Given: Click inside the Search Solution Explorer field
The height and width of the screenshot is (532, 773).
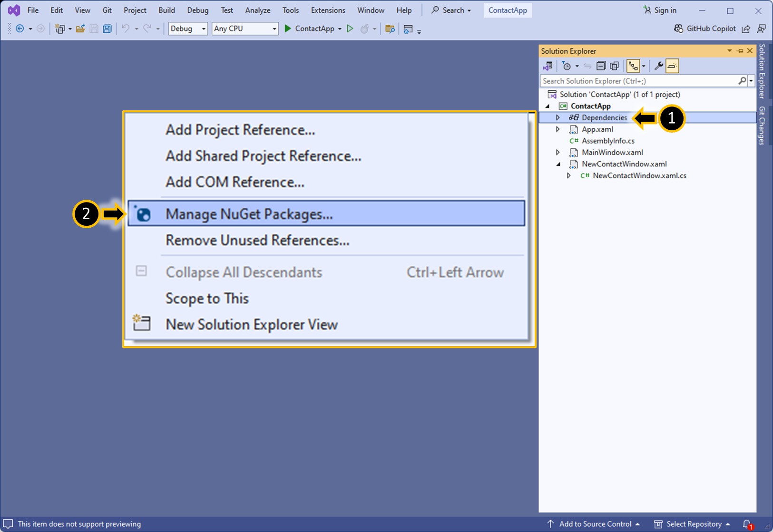Looking at the screenshot, I should pos(639,81).
